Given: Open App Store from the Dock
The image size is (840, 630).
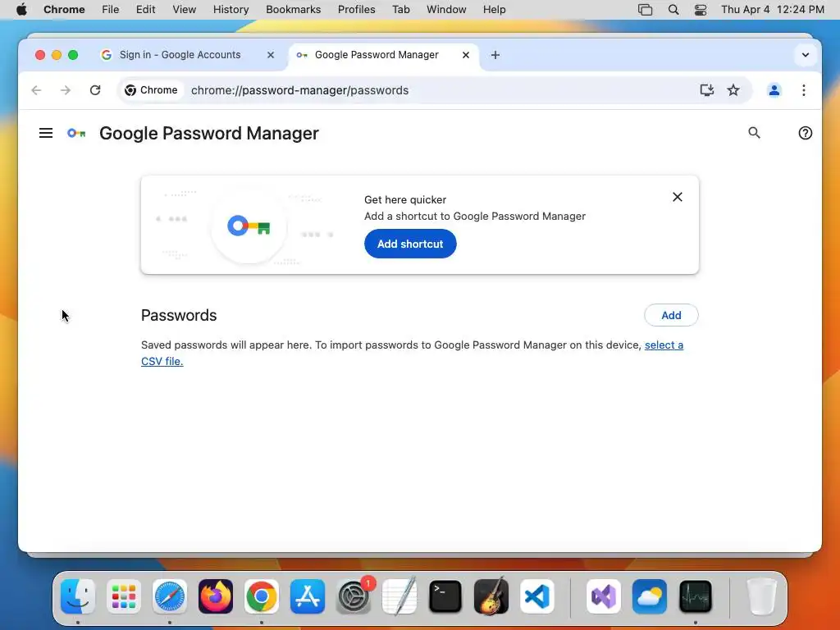Looking at the screenshot, I should (308, 596).
